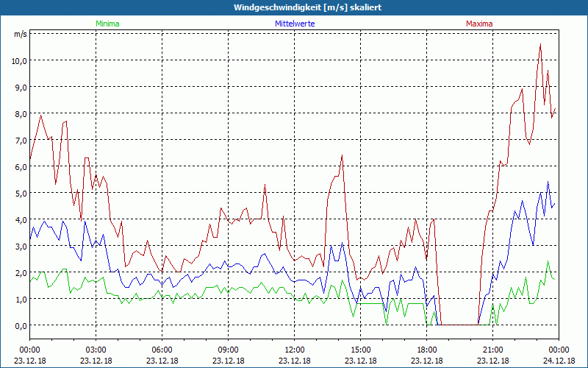Click the chart title Windgeschwindigkeit [m/s] skaliert
The width and height of the screenshot is (588, 368).
(x=307, y=7)
